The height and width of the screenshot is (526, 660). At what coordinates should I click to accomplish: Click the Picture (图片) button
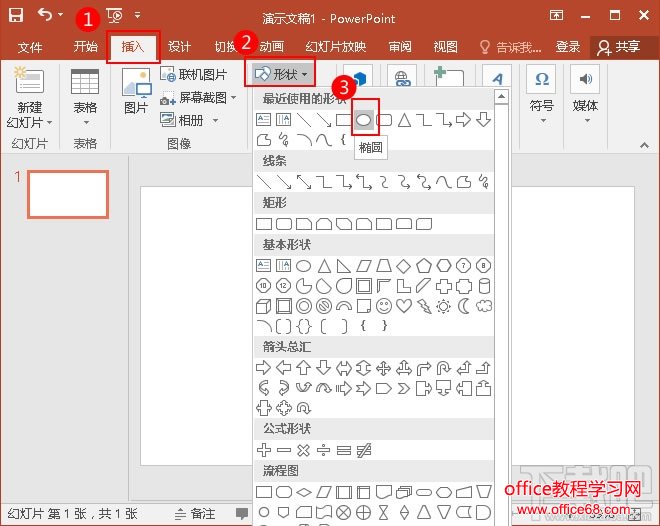point(135,95)
